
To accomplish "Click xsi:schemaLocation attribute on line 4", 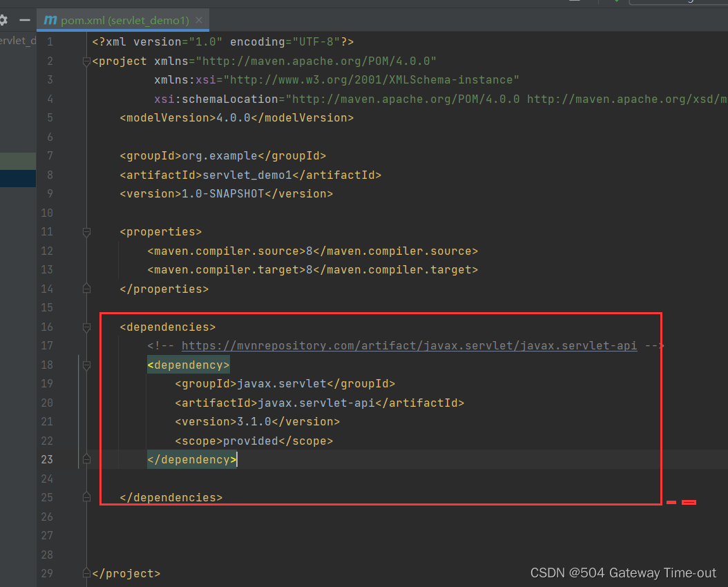I will (x=441, y=99).
